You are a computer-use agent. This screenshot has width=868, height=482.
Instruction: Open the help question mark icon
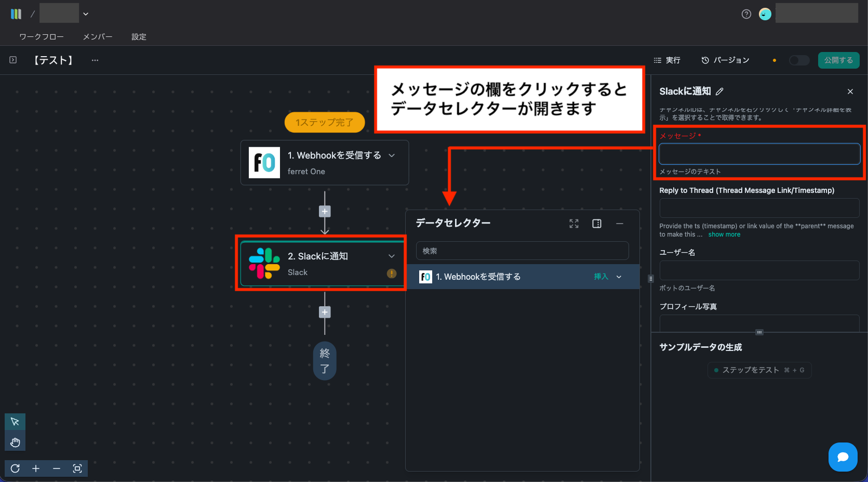tap(746, 14)
